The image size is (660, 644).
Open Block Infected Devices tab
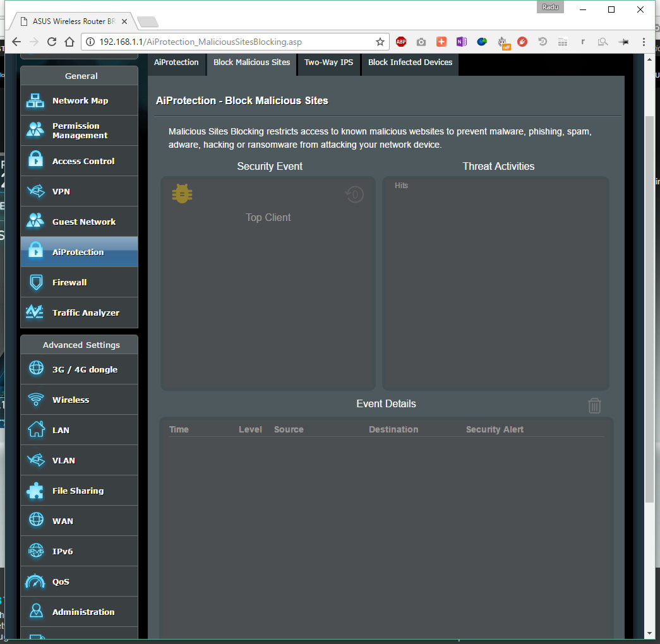click(x=411, y=63)
